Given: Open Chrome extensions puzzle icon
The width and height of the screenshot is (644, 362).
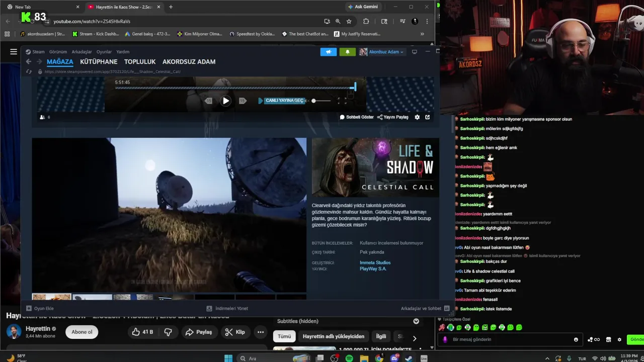Looking at the screenshot, I should click(x=366, y=21).
